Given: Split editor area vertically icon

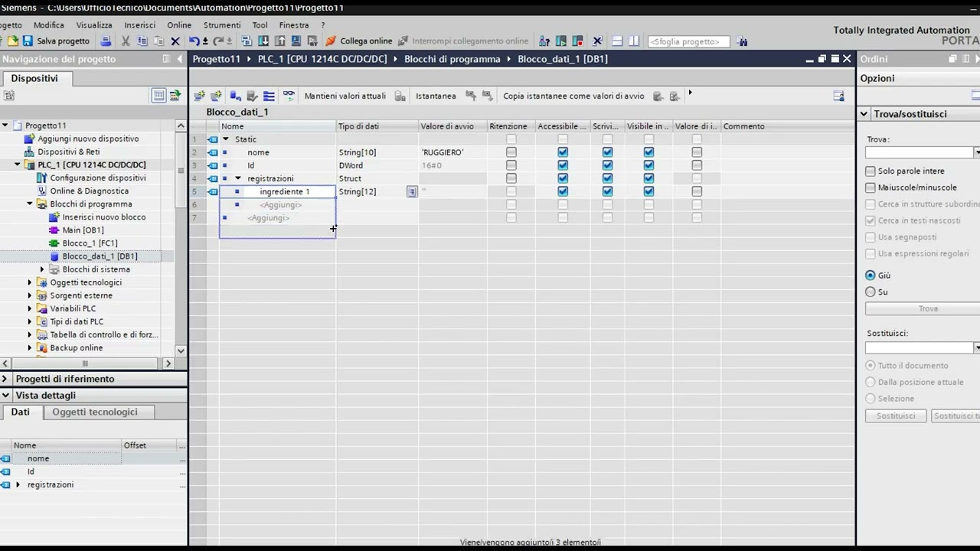Looking at the screenshot, I should pos(634,41).
